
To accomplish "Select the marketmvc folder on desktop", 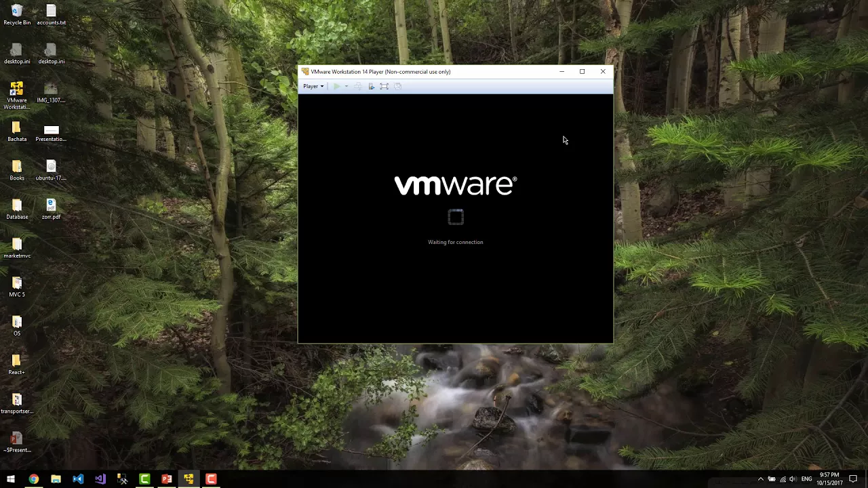I will [17, 248].
